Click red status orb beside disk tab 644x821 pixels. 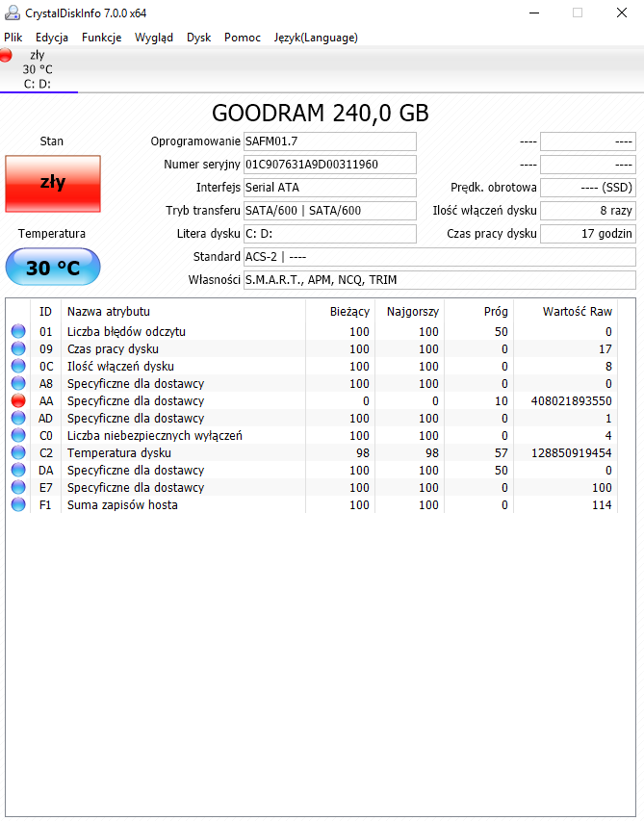click(6, 55)
